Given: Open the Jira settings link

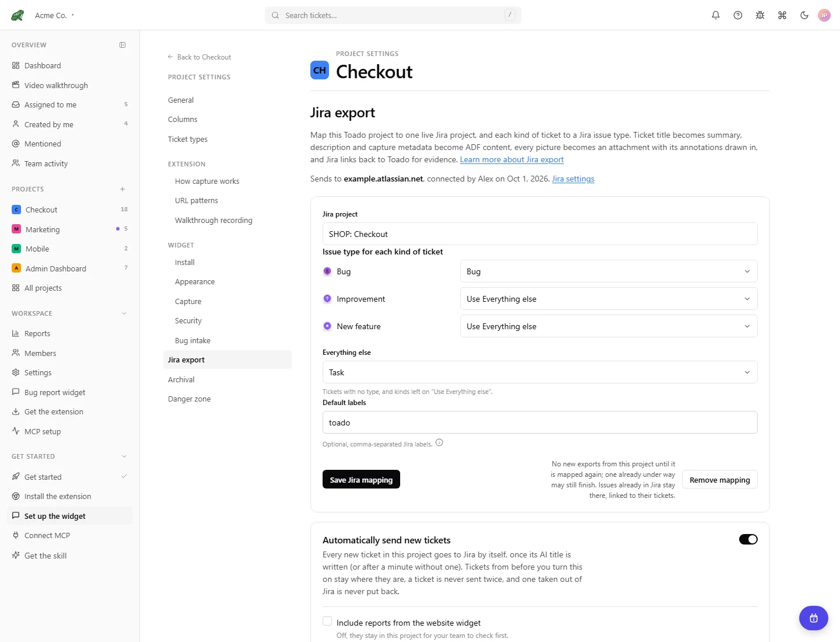Looking at the screenshot, I should (x=573, y=179).
